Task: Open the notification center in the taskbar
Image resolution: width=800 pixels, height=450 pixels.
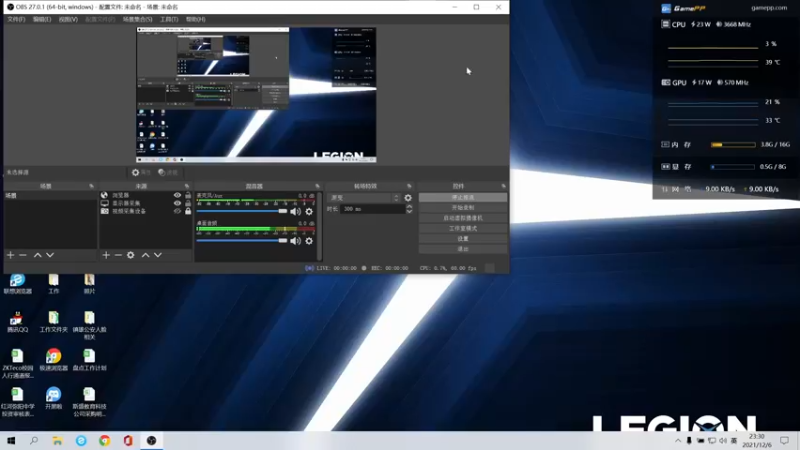Action: pos(784,441)
